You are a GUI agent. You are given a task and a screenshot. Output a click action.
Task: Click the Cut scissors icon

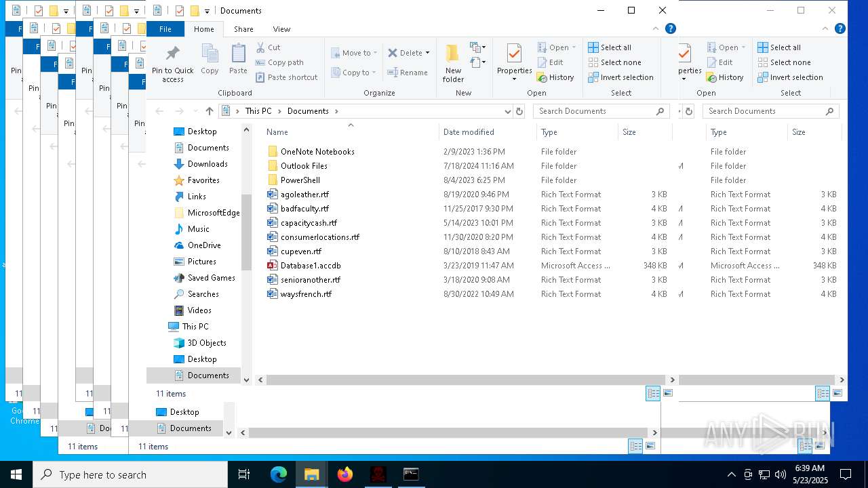point(261,47)
